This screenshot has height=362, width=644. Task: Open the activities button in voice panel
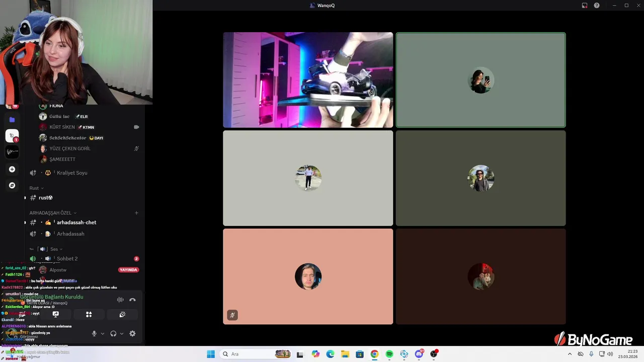(89, 314)
